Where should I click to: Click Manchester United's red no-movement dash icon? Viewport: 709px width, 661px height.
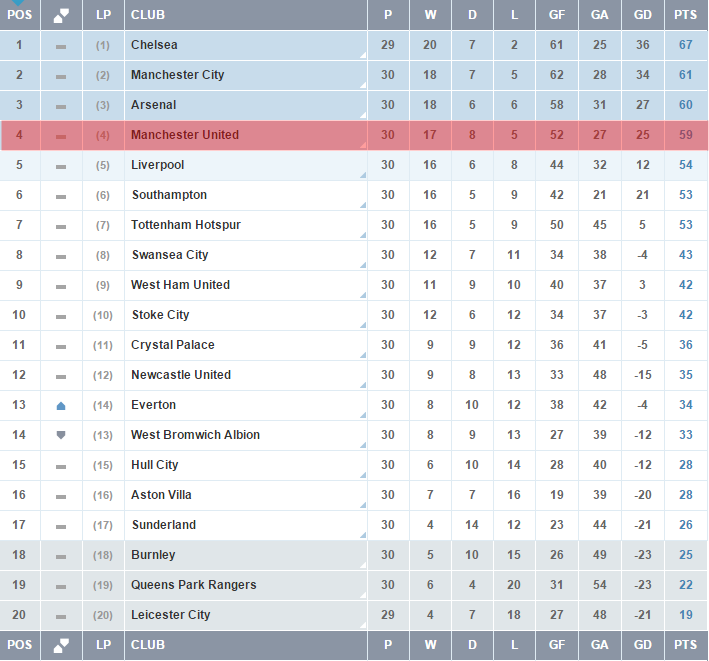coord(61,136)
